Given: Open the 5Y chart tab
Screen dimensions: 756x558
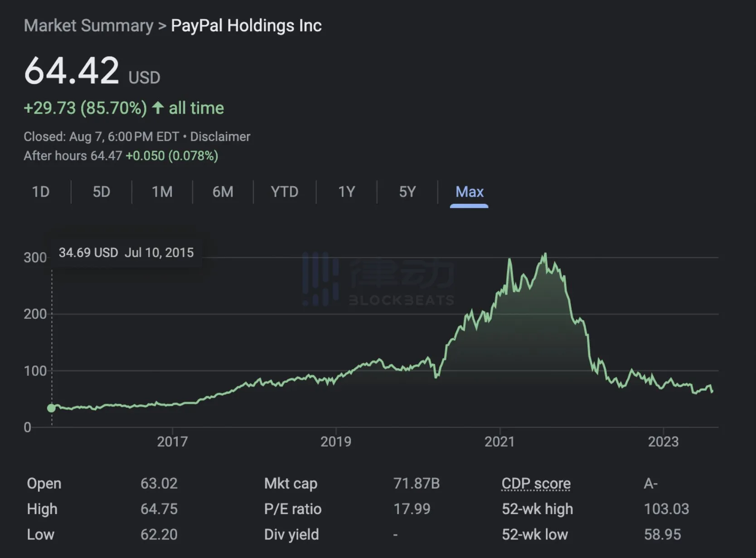Looking at the screenshot, I should 407,192.
